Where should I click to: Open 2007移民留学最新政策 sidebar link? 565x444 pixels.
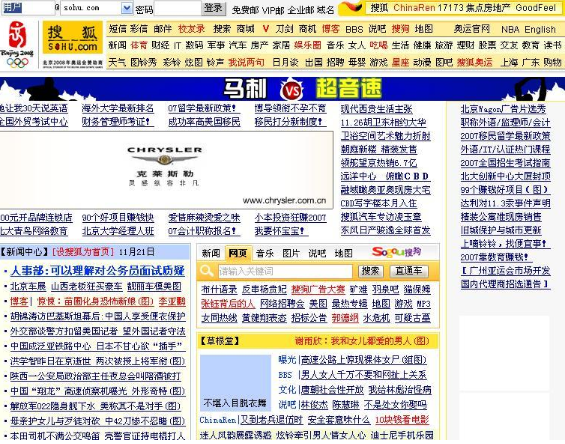click(x=505, y=136)
